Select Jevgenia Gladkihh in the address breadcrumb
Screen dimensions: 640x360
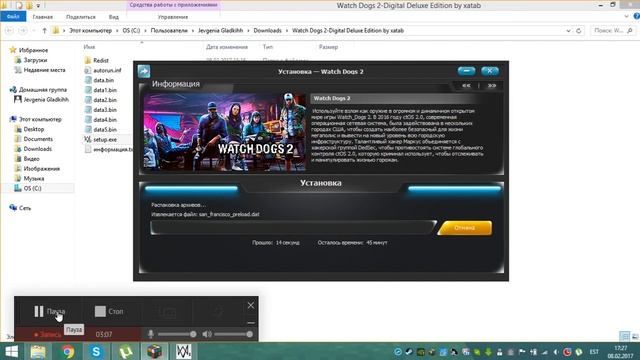pyautogui.click(x=220, y=31)
